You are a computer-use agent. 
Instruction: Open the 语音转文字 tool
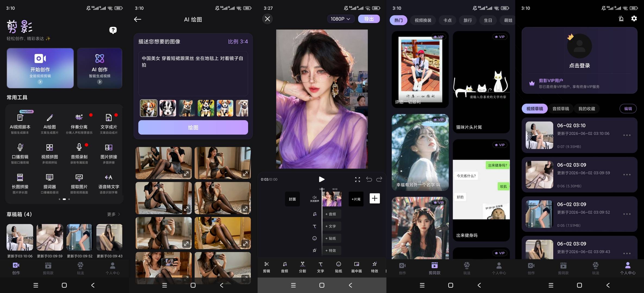point(109,183)
